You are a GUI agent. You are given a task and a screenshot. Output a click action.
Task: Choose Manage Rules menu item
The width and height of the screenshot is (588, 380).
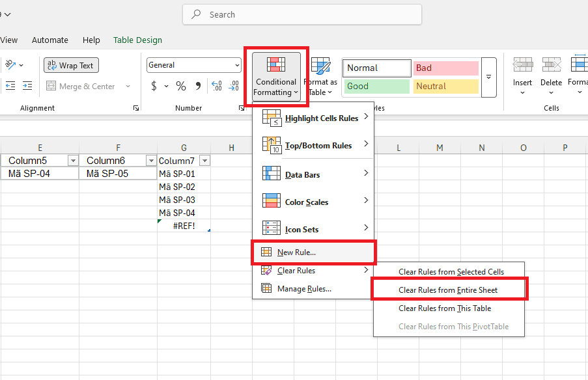313,288
